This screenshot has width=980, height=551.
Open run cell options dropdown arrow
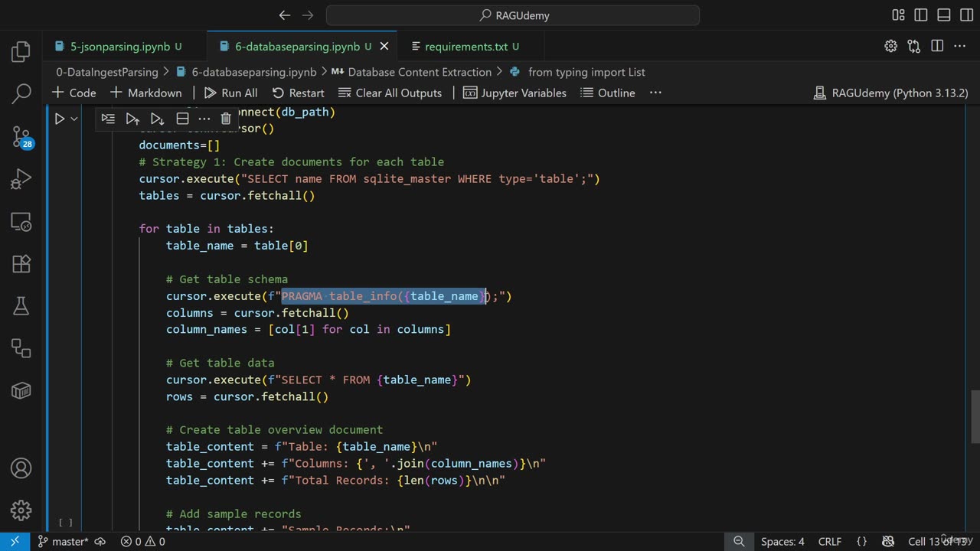tap(74, 119)
